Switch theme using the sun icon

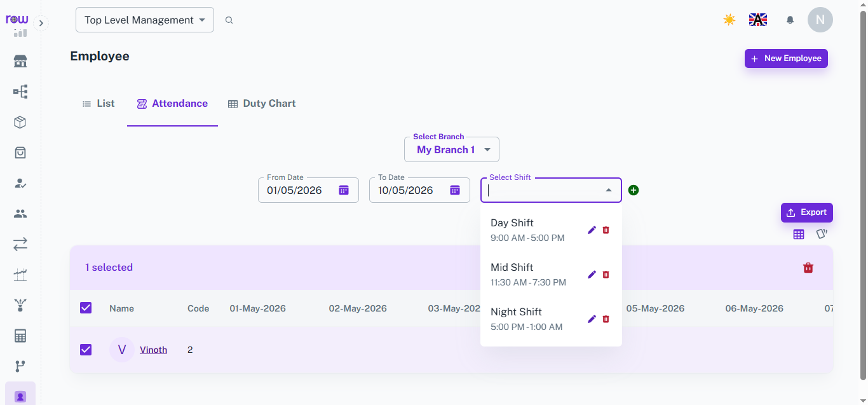[729, 20]
